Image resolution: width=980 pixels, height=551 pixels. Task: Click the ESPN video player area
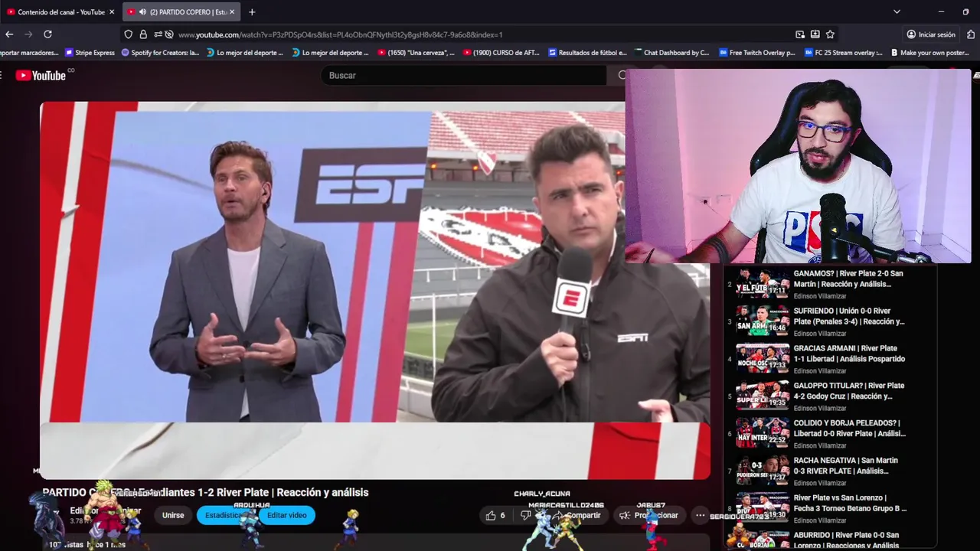coord(375,291)
